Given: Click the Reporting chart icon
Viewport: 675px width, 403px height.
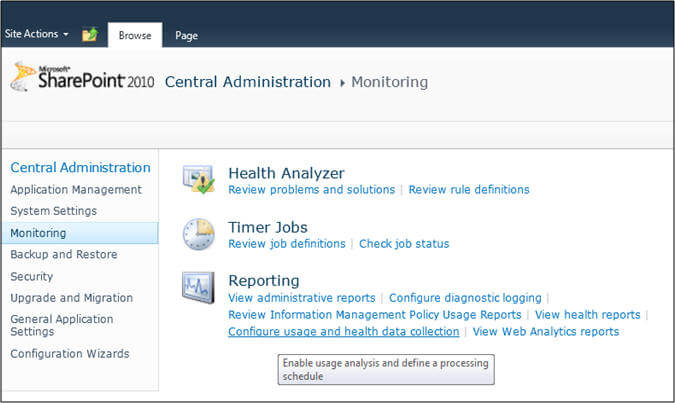Looking at the screenshot, I should 198,287.
